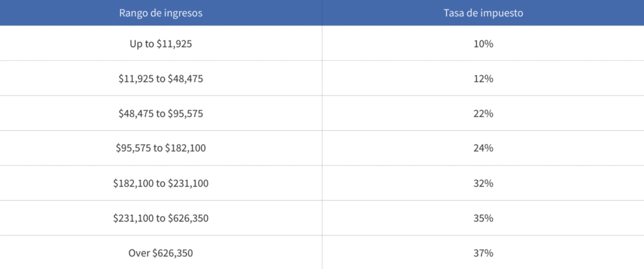Click the 'Rango de ingresos' column header
The height and width of the screenshot is (269, 644).
160,13
